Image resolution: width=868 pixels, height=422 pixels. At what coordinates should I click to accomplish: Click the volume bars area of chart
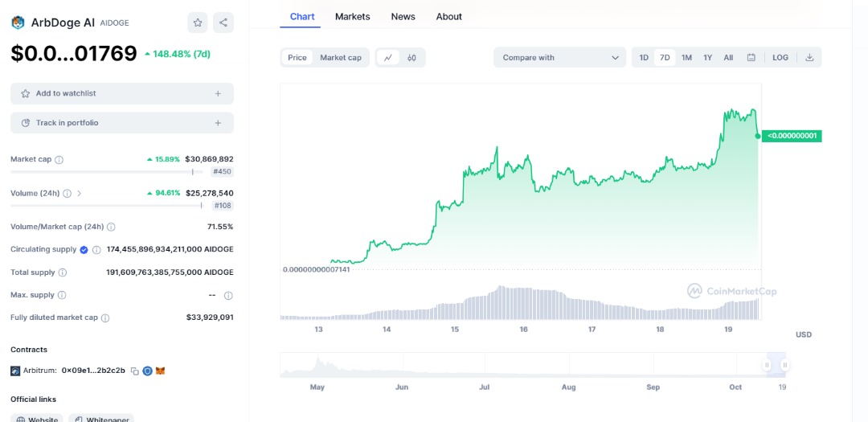pyautogui.click(x=520, y=303)
